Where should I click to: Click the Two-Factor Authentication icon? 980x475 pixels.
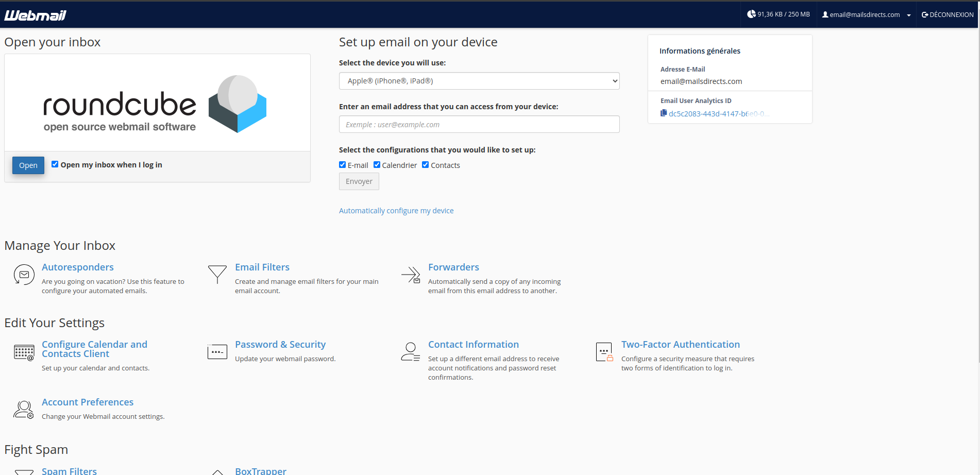[x=604, y=352]
